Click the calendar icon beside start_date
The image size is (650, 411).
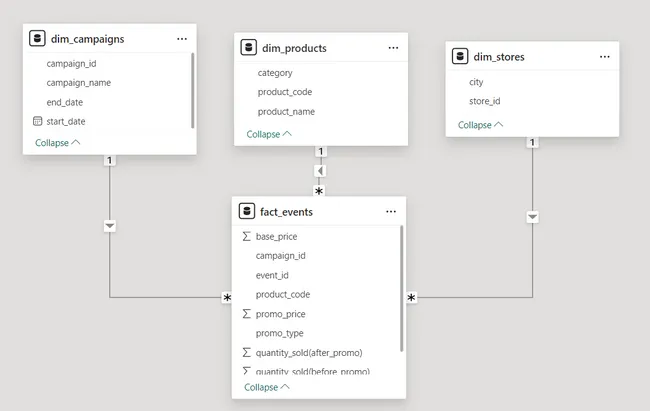tap(37, 121)
